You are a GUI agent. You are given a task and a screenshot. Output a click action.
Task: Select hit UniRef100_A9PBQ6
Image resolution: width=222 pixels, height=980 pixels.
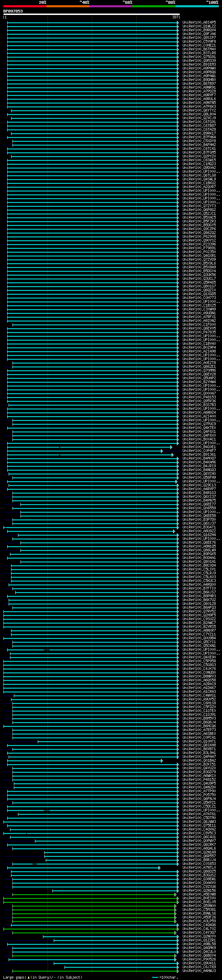point(199,72)
